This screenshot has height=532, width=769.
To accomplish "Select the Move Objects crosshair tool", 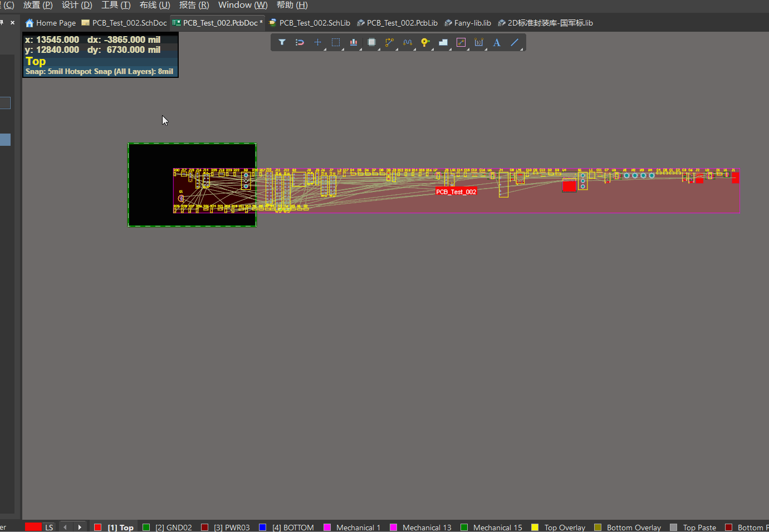I will [x=317, y=42].
